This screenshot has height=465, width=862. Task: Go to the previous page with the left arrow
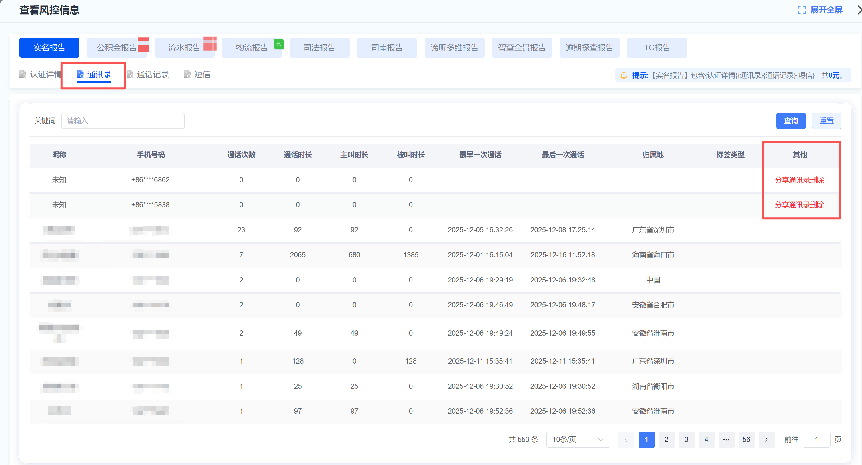pos(626,439)
